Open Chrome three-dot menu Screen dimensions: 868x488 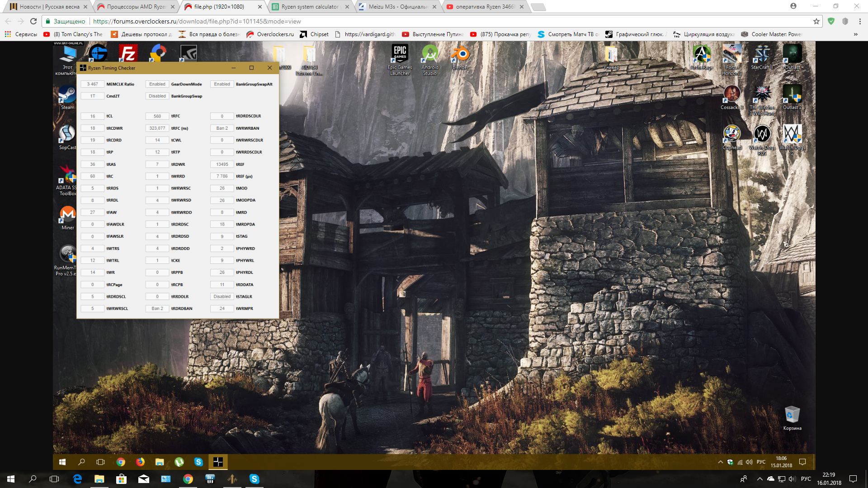click(x=860, y=21)
